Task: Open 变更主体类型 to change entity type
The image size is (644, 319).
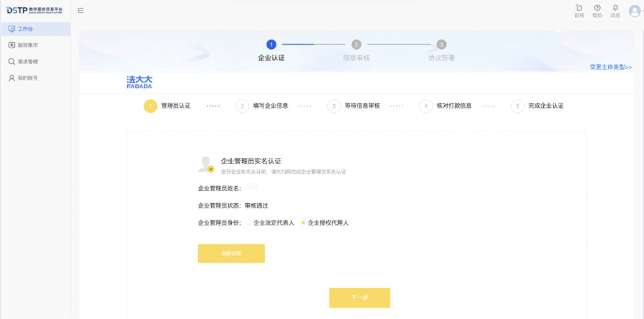Action: 610,67
